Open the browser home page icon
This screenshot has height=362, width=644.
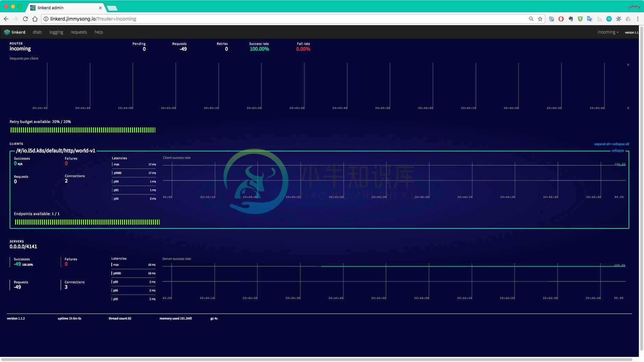35,19
